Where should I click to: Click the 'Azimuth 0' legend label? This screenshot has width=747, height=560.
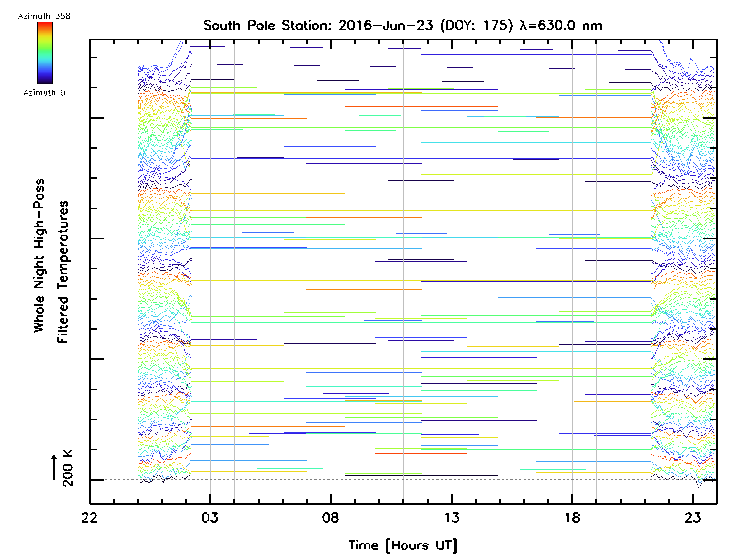(44, 93)
